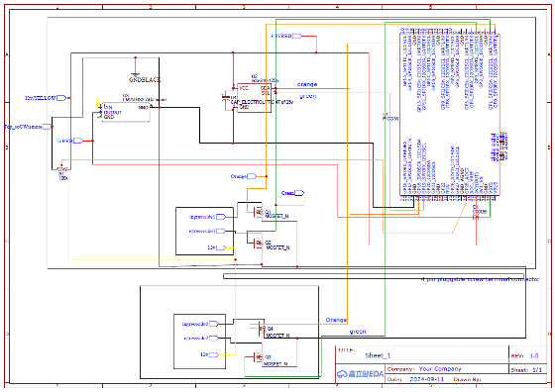
Task: Click the U2 sensor component box
Action: click(x=254, y=98)
